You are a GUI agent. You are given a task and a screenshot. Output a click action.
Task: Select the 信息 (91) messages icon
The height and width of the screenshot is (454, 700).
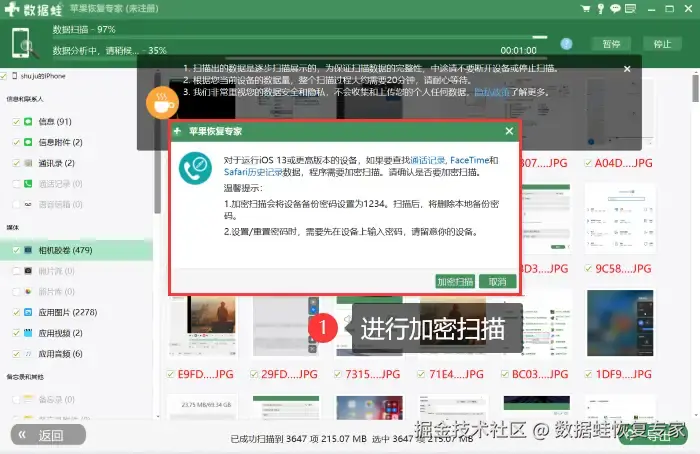[28, 121]
